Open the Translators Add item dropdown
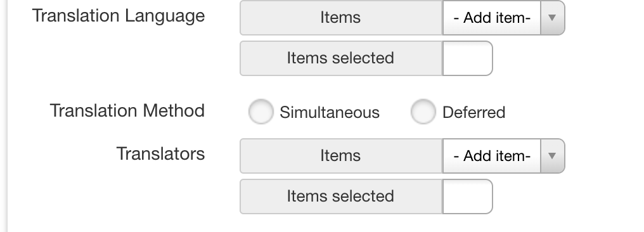 pos(503,156)
